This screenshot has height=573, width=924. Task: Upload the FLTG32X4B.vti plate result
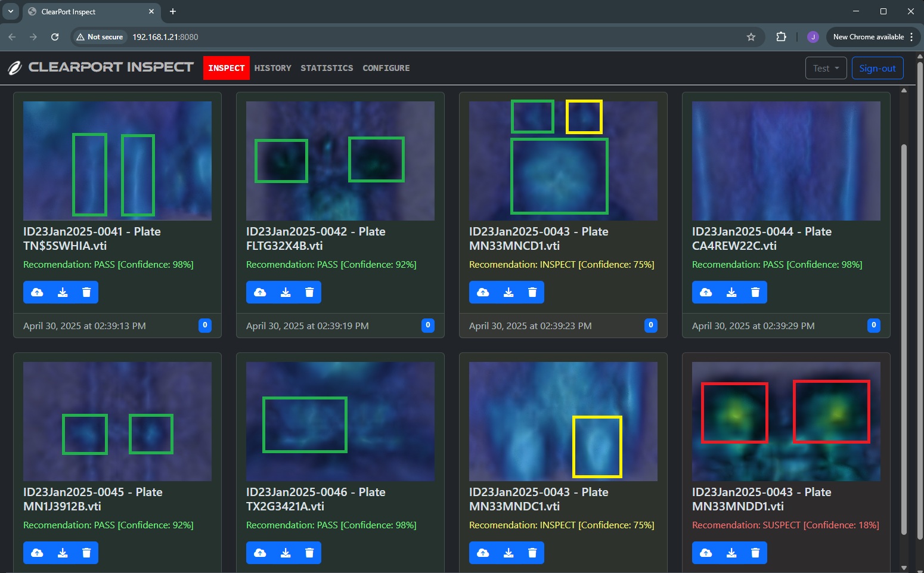[x=260, y=292]
